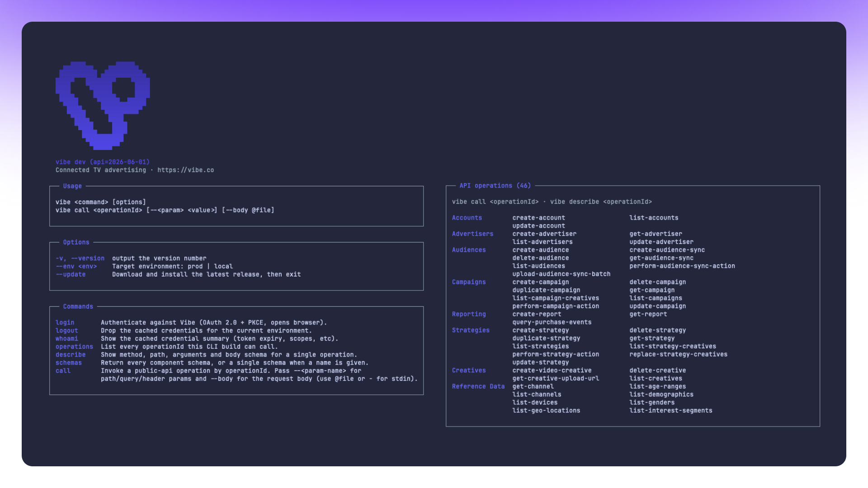This screenshot has width=868, height=488.
Task: Select the Creatives category label
Action: (x=469, y=371)
